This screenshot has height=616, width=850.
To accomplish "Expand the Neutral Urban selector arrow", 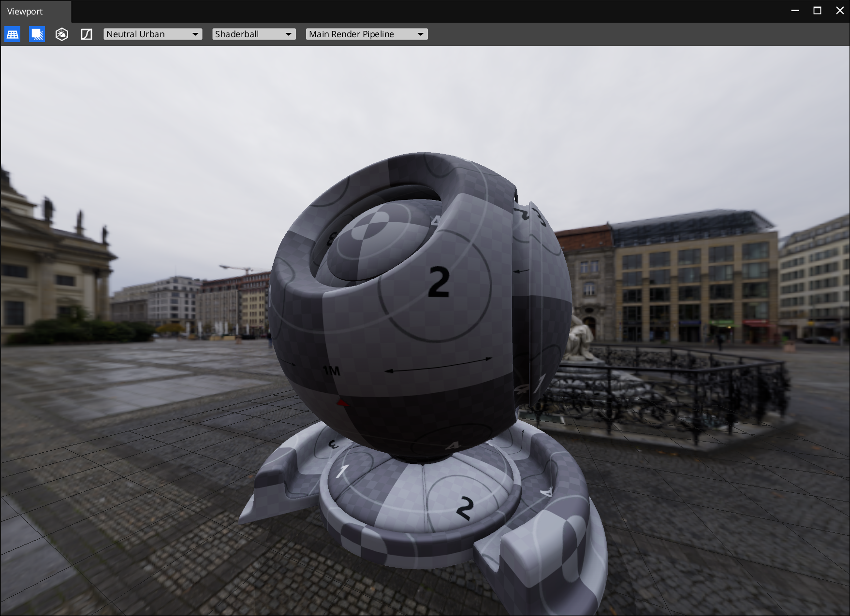I will 195,34.
